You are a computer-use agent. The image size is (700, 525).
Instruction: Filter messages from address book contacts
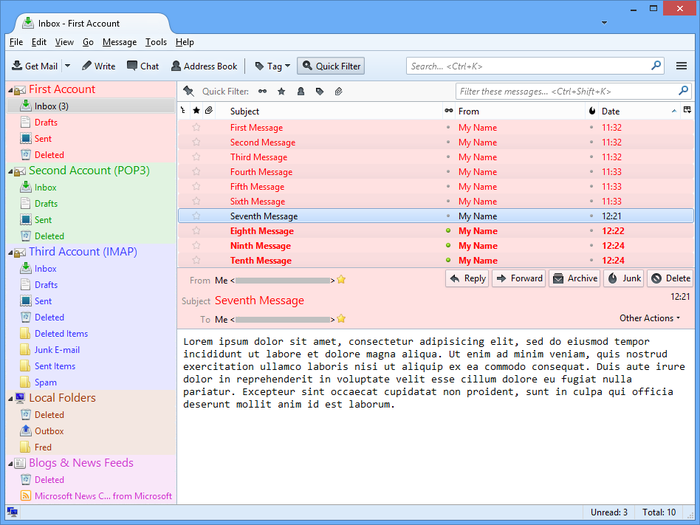[x=300, y=92]
